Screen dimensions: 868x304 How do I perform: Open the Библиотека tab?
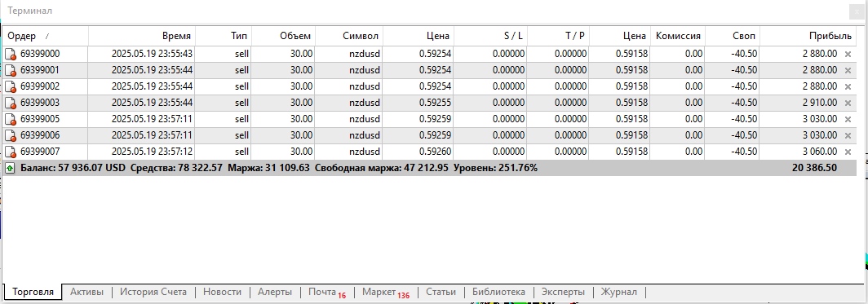tap(498, 292)
